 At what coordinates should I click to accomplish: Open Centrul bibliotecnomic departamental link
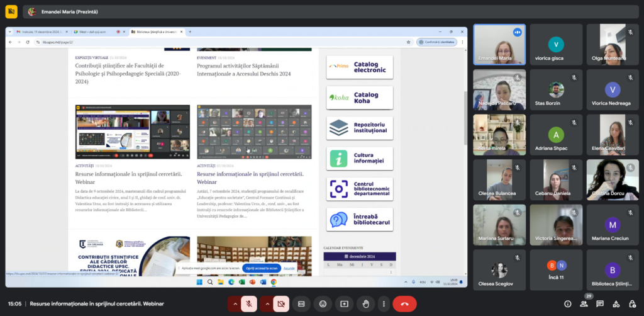tap(359, 189)
